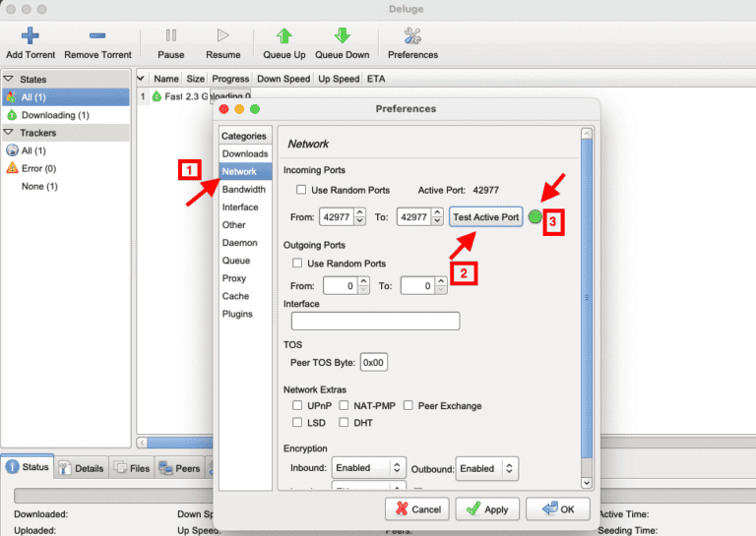Click the green port status indicator
Screen dimensions: 756x536
tap(535, 216)
